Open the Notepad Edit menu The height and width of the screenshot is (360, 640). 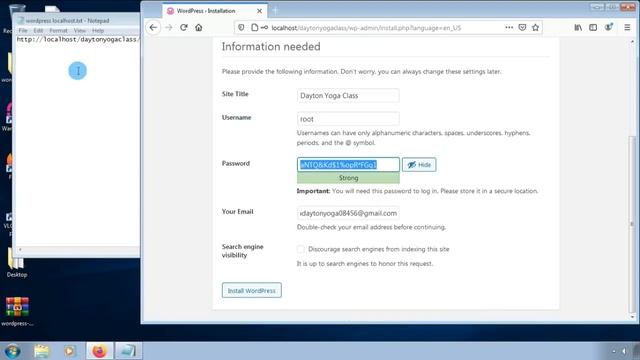[x=38, y=31]
